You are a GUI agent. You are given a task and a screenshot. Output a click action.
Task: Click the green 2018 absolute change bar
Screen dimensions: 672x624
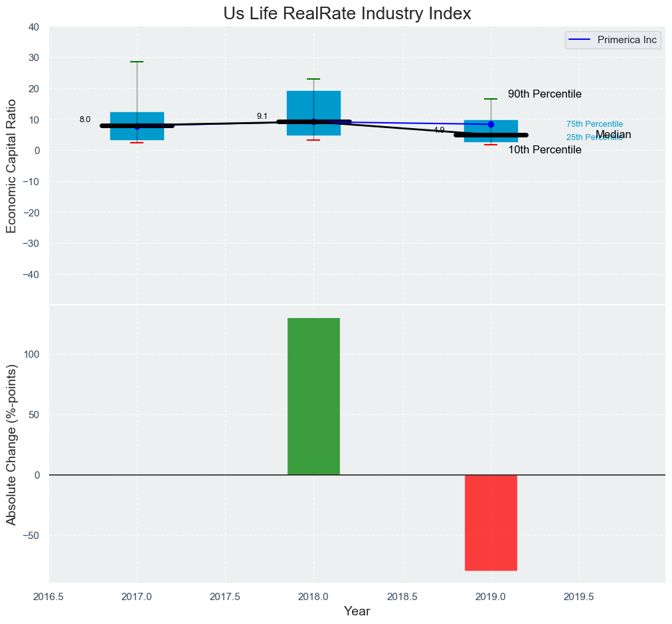click(x=313, y=396)
